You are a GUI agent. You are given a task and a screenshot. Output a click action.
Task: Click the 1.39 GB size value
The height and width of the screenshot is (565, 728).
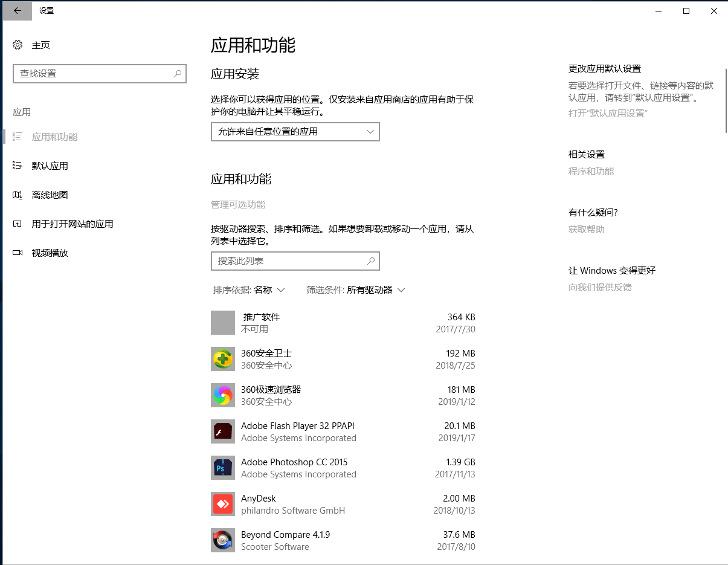460,462
